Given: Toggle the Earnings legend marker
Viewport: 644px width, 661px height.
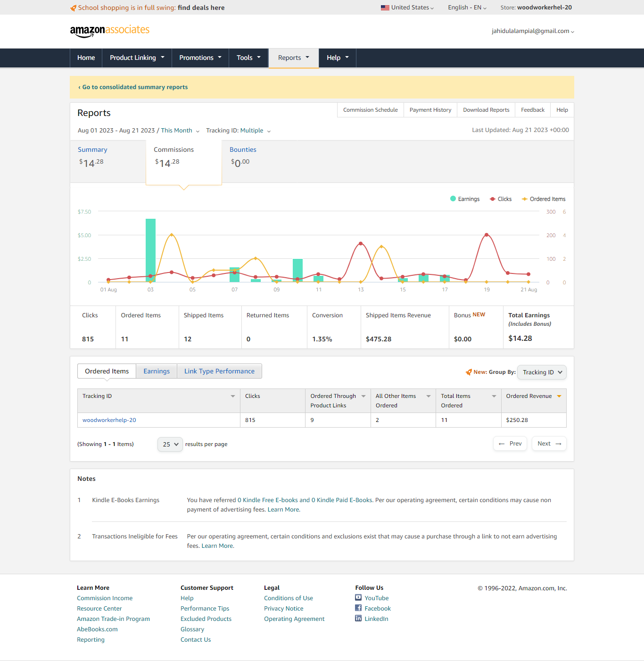Looking at the screenshot, I should (x=453, y=198).
